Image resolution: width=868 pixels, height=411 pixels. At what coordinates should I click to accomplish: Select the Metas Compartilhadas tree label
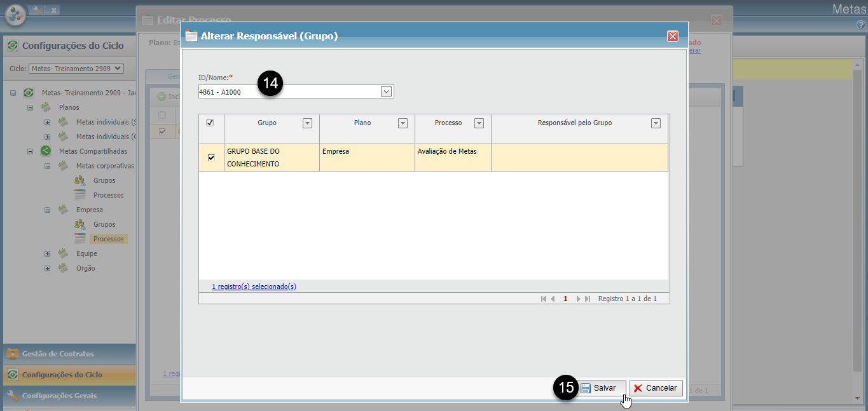pyautogui.click(x=93, y=151)
